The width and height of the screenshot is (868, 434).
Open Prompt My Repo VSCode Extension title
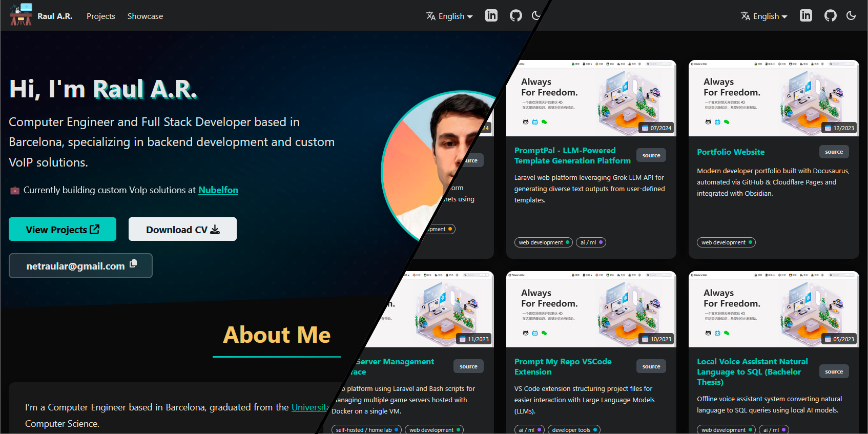coord(563,366)
